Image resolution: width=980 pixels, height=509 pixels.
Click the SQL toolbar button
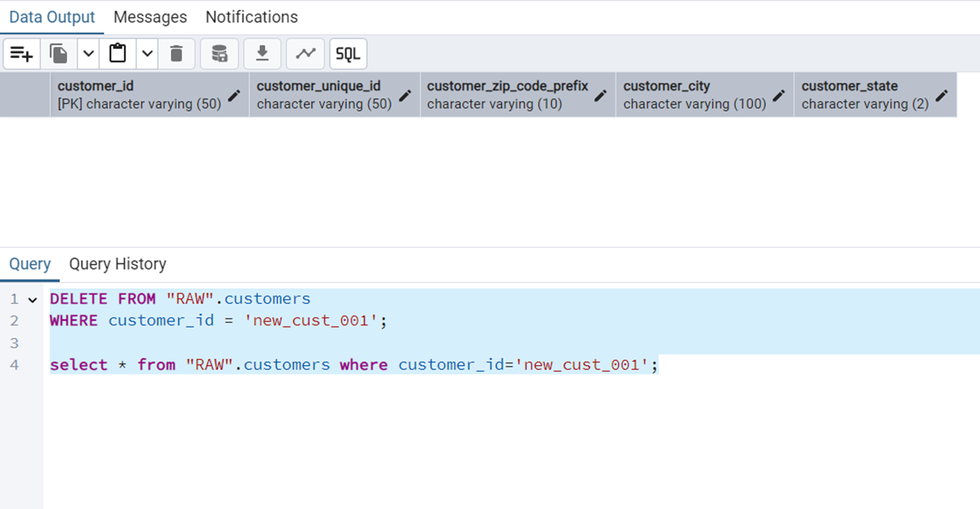click(x=348, y=54)
